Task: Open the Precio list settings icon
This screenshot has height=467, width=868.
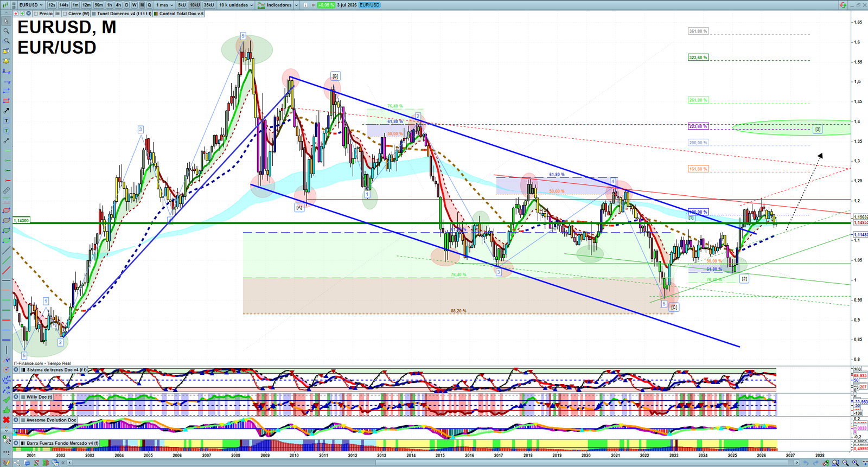Action: click(57, 14)
